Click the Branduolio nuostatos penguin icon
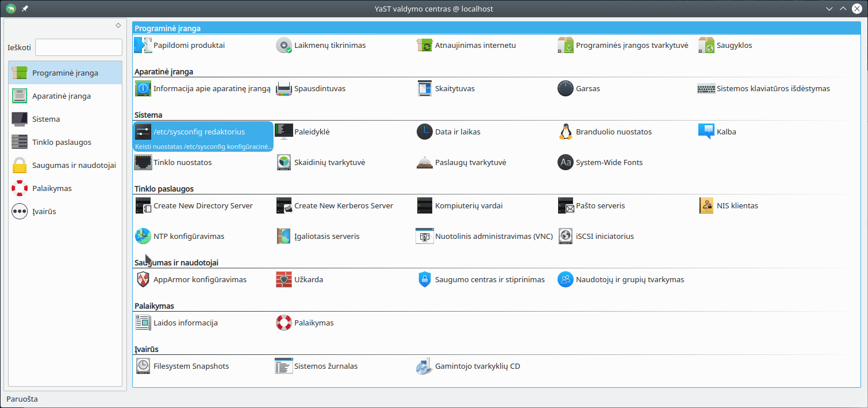The height and width of the screenshot is (408, 868). click(x=566, y=132)
